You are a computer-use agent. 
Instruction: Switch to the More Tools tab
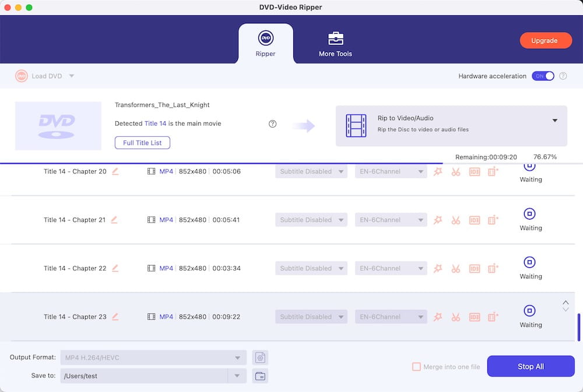(335, 44)
